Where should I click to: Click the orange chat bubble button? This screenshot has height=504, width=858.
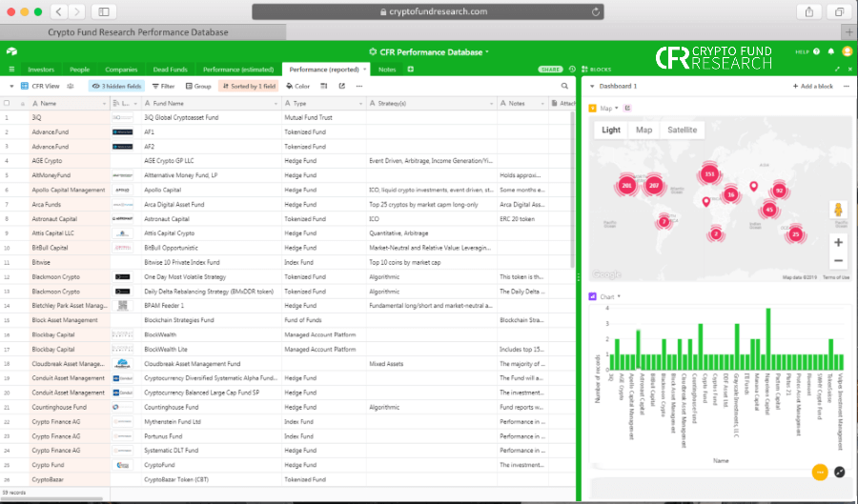coord(820,472)
